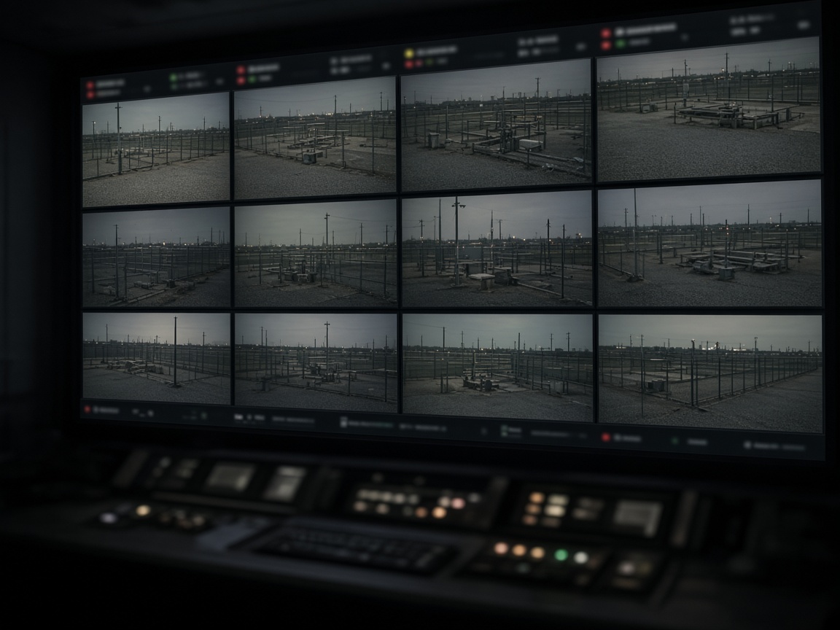Viewport: 840px width, 630px height.
Task: Select the top-right camera feed
Action: coord(708,109)
